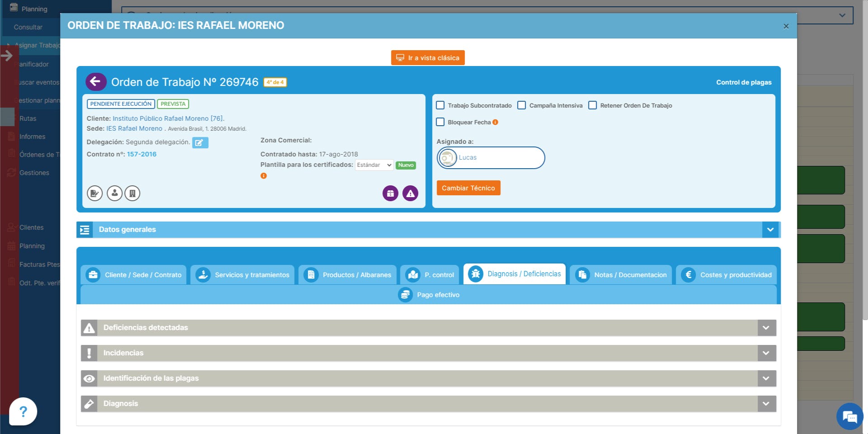Expand the Datos generales section chevron
The height and width of the screenshot is (434, 868).
(770, 230)
